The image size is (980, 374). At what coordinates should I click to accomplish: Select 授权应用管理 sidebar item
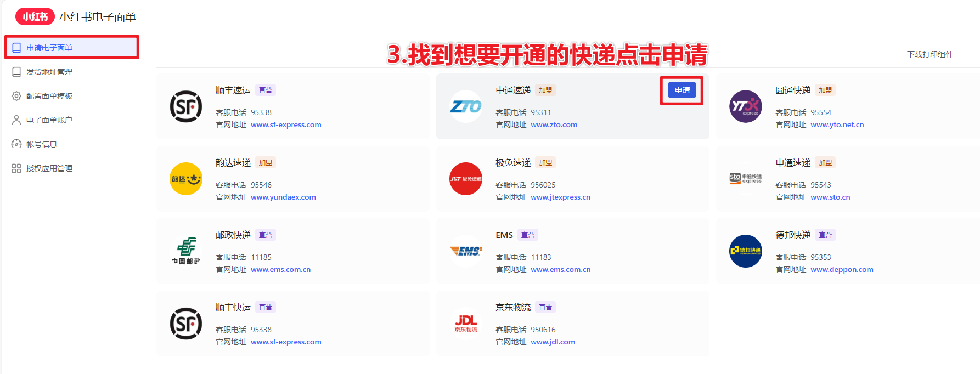pyautogui.click(x=49, y=168)
